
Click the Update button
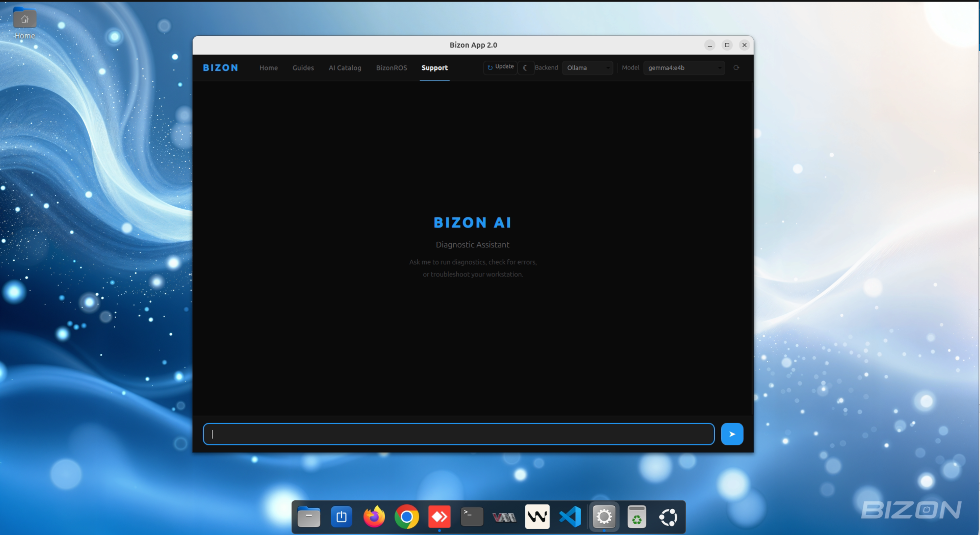pyautogui.click(x=500, y=67)
